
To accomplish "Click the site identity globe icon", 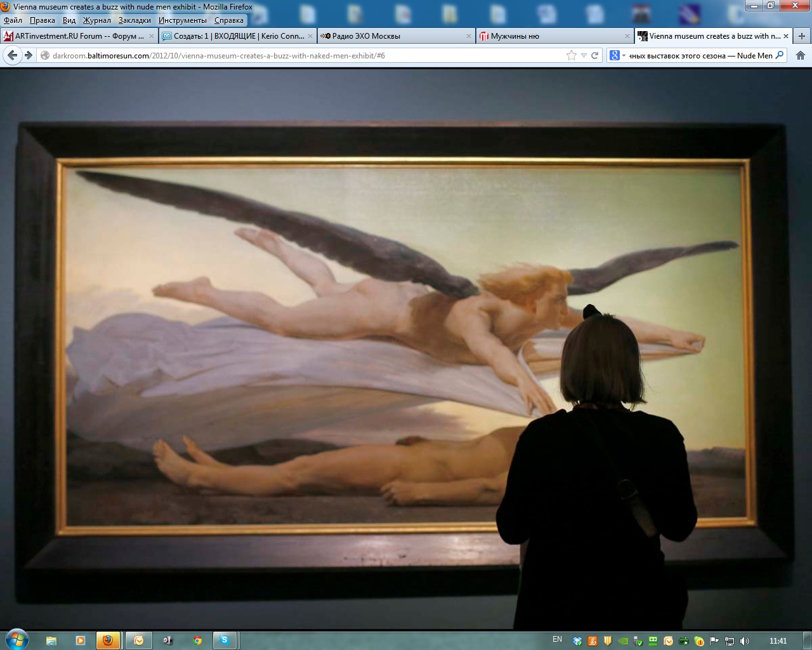I will click(44, 55).
